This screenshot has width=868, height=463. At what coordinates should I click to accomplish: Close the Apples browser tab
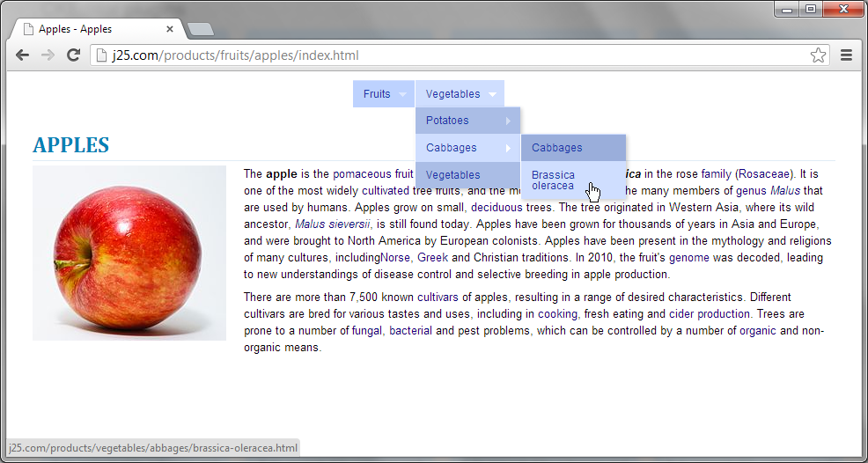[170, 29]
